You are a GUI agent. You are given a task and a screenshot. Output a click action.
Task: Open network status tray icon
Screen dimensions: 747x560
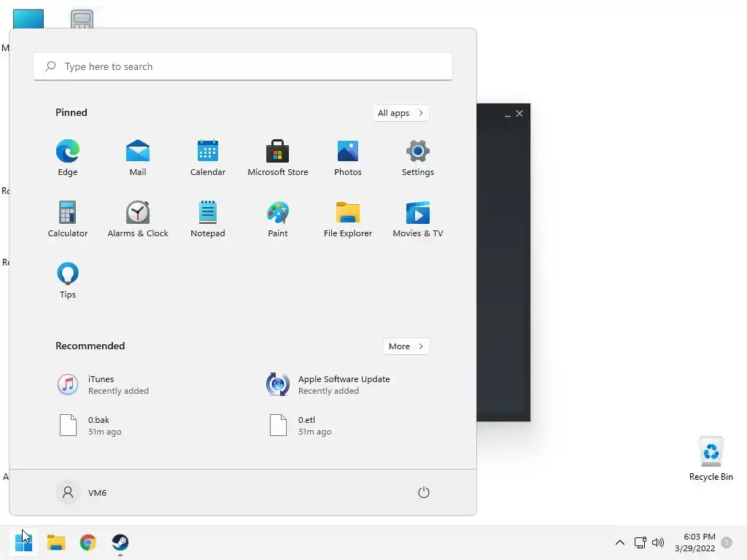point(640,542)
